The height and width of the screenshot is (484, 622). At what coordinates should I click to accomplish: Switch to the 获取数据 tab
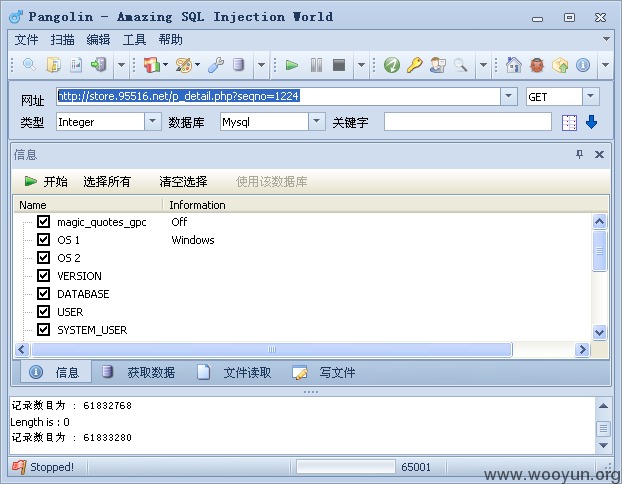(139, 372)
